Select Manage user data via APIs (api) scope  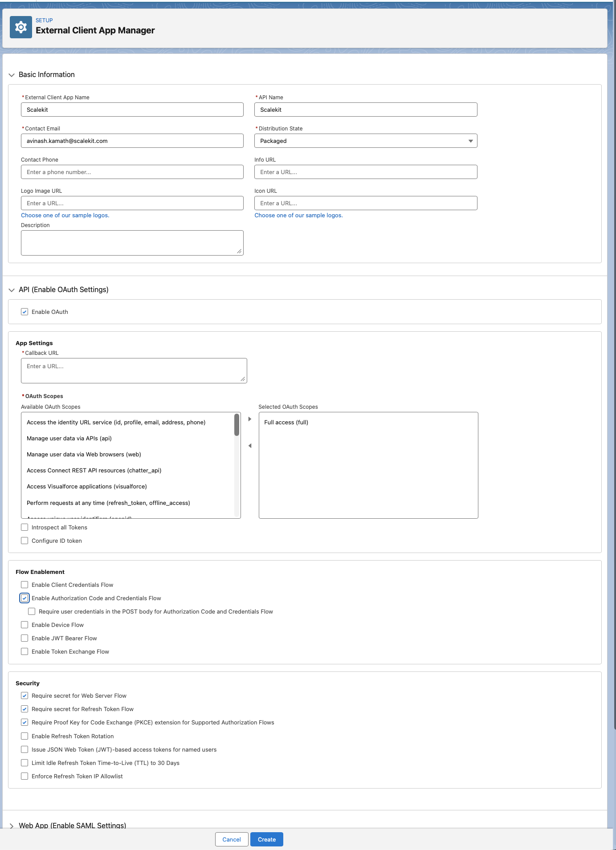coord(128,438)
